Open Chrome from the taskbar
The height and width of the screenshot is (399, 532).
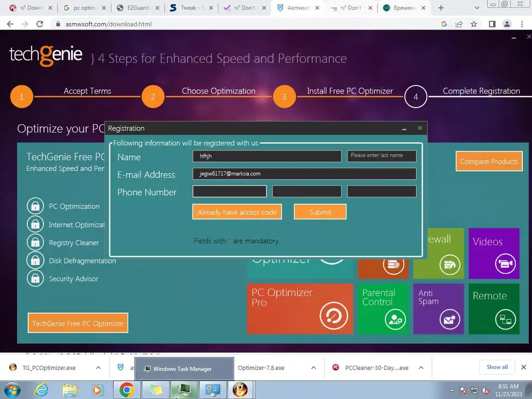[127, 390]
